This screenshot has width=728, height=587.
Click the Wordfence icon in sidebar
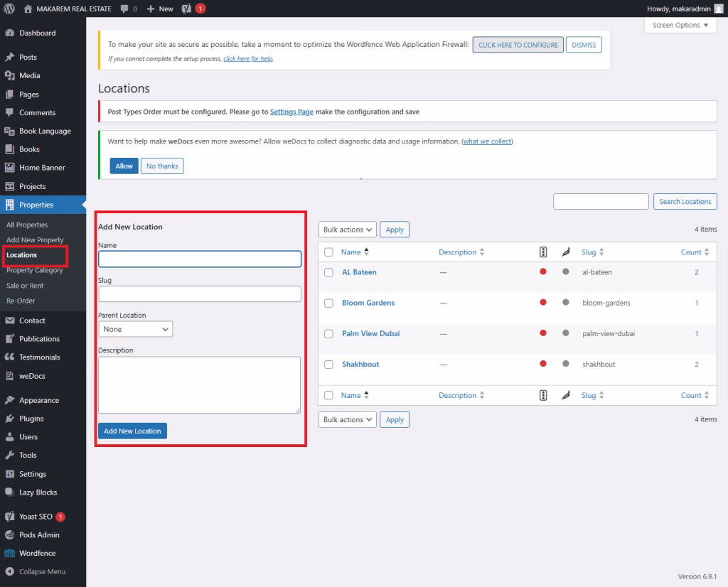click(10, 553)
